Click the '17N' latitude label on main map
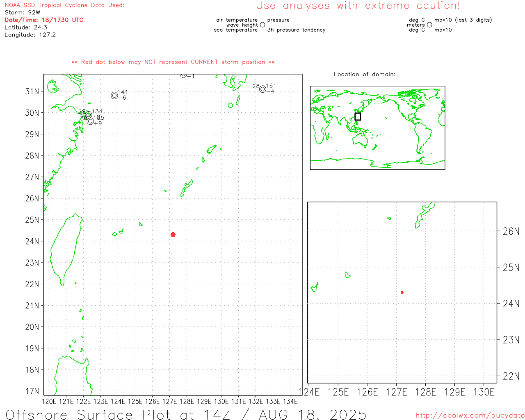The height and width of the screenshot is (420, 525). (x=32, y=391)
